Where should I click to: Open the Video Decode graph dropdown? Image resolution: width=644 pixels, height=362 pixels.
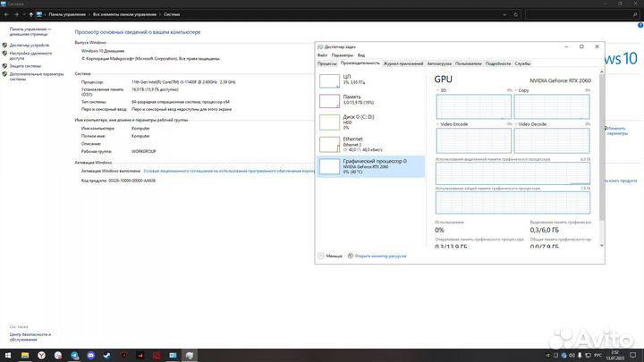click(516, 124)
